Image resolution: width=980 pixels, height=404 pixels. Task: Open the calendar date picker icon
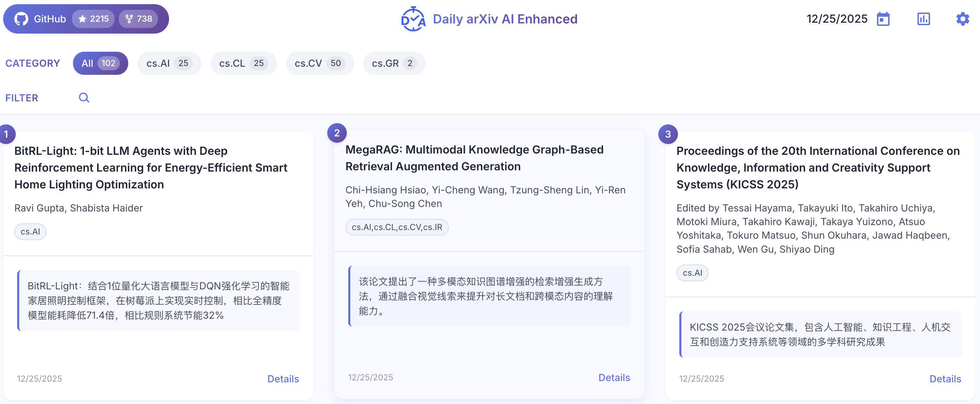883,19
